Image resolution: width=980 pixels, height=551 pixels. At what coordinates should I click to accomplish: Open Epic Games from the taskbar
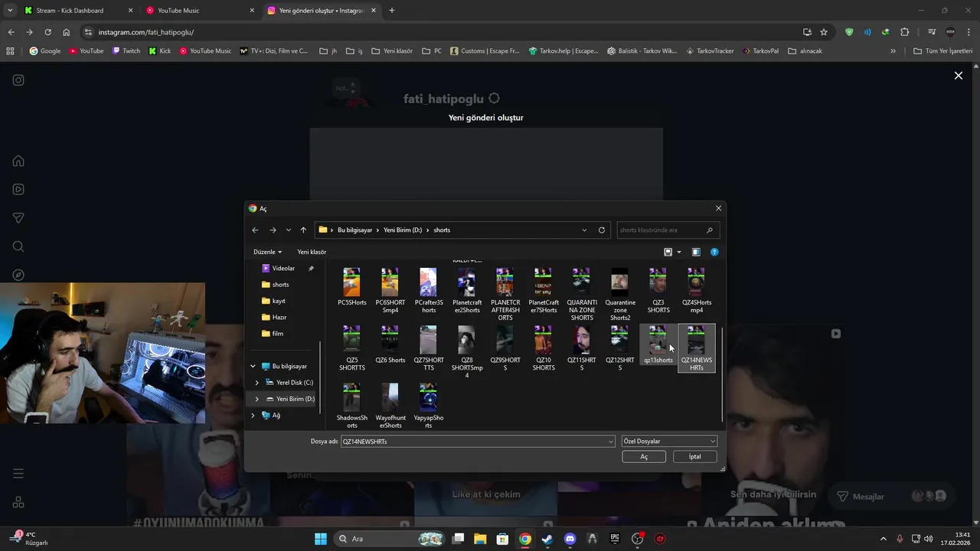(x=615, y=539)
